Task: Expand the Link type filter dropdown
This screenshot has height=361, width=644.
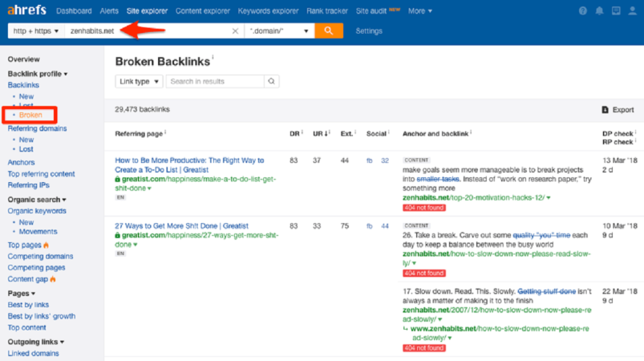Action: 139,81
